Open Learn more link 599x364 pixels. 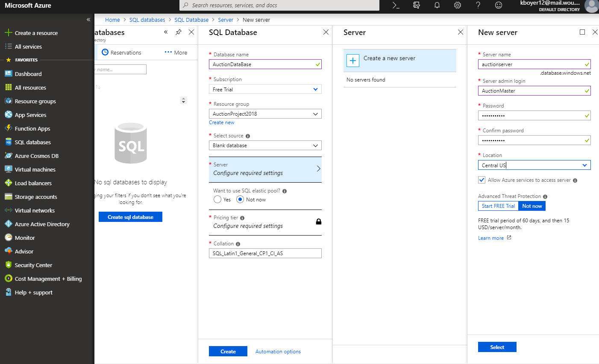(495, 238)
